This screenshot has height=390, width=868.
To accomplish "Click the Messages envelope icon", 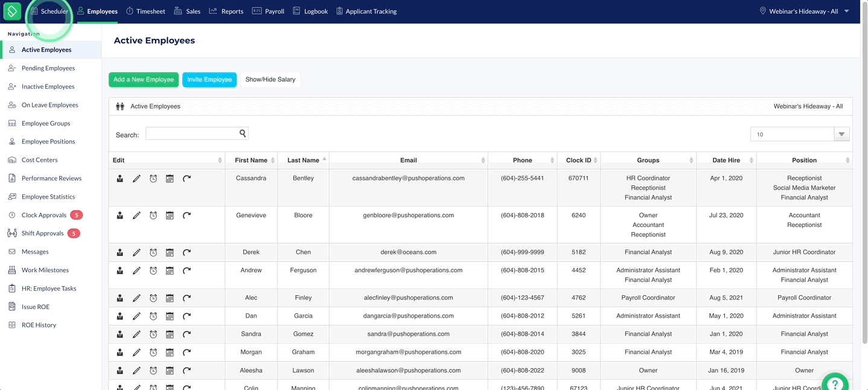I will point(11,252).
